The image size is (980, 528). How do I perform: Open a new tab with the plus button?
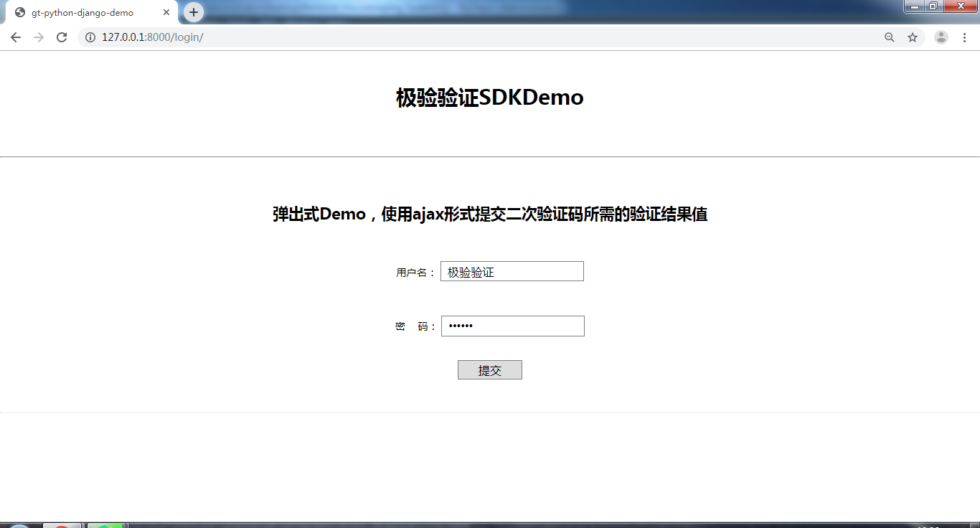coord(194,12)
